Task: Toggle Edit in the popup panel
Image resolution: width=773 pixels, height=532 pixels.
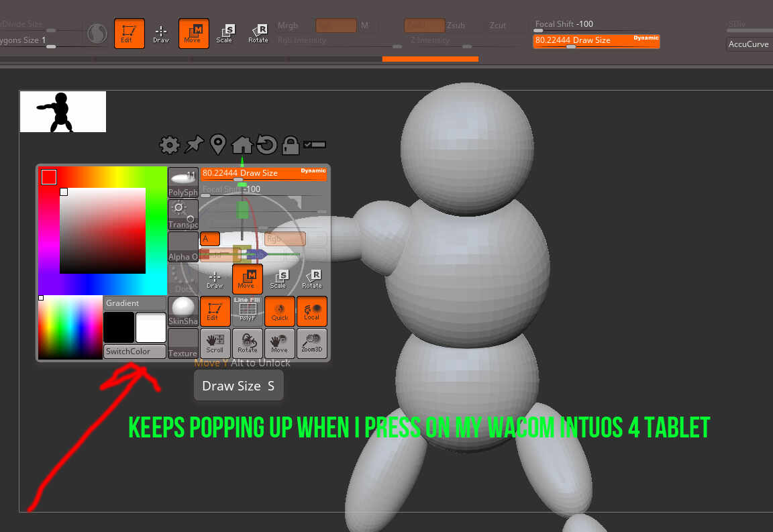Action: 215,311
